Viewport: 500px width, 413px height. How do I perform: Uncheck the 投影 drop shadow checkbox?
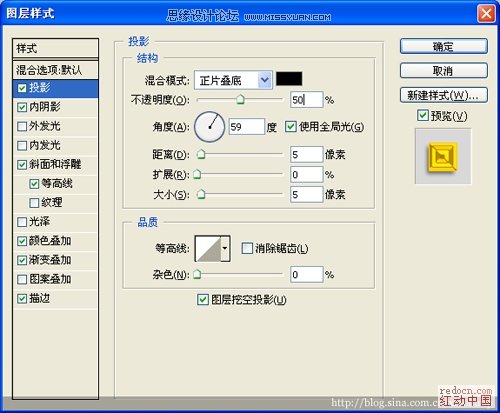click(x=22, y=88)
